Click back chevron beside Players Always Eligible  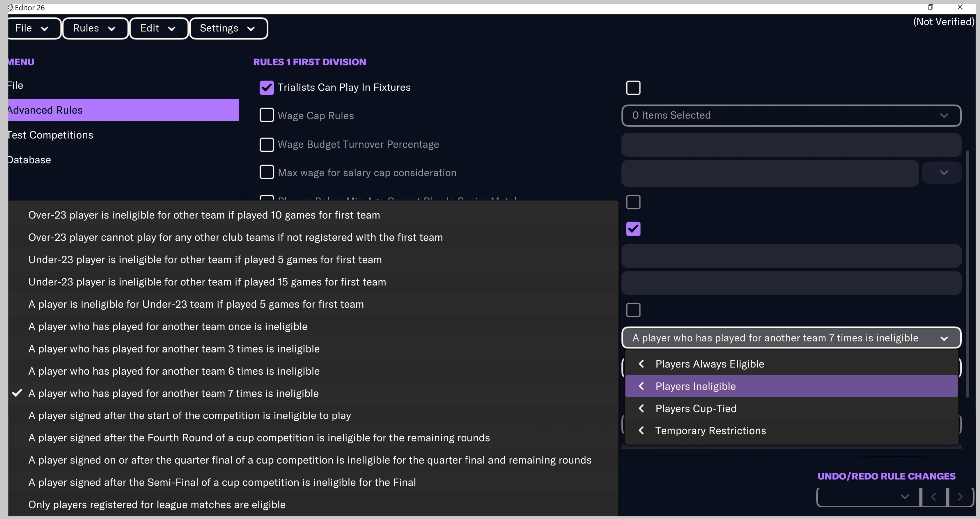click(x=641, y=364)
